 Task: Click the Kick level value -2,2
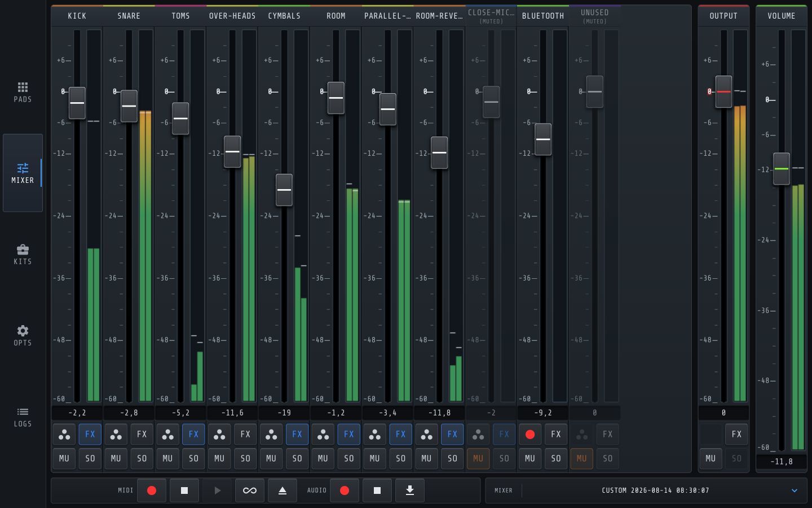(77, 413)
